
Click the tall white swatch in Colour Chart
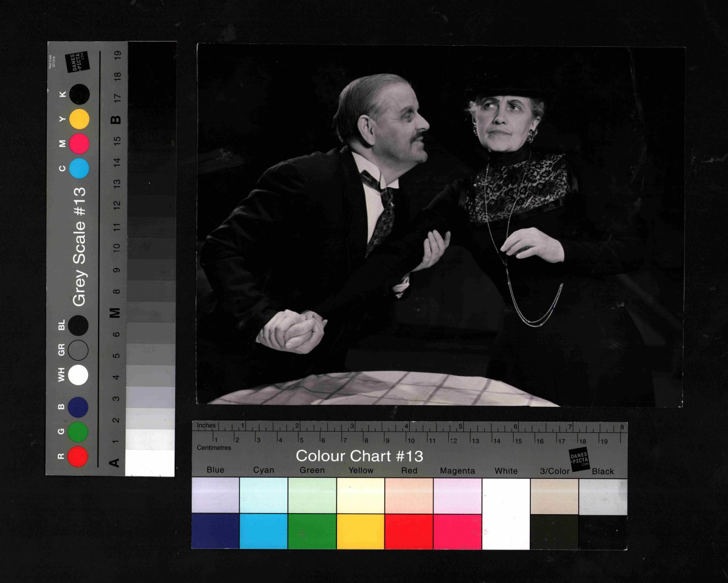pyautogui.click(x=506, y=513)
